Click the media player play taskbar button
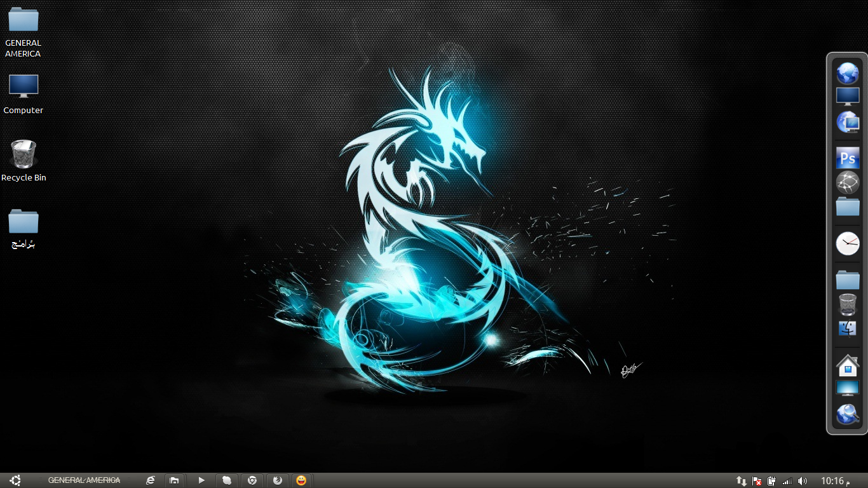 (x=201, y=480)
